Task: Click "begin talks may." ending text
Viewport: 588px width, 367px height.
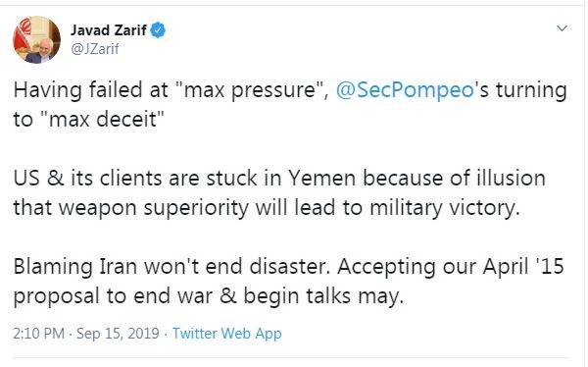Action: (x=323, y=296)
